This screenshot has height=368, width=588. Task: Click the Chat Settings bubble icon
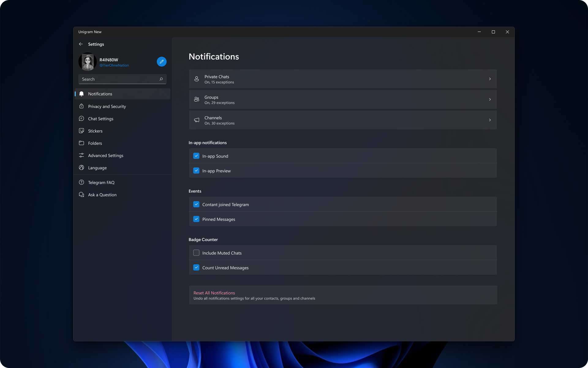[81, 118]
